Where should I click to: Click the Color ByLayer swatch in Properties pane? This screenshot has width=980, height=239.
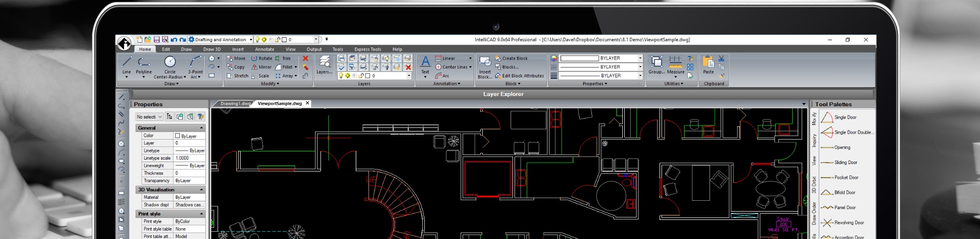(x=177, y=136)
